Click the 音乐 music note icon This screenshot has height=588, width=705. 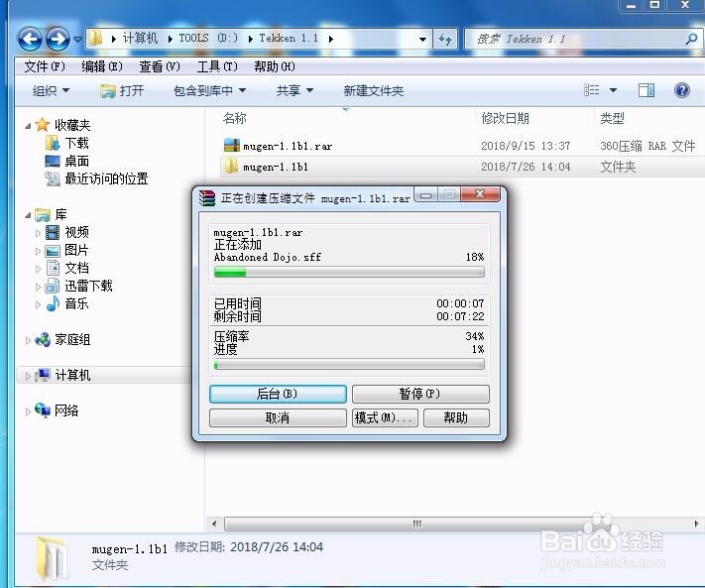coord(53,303)
